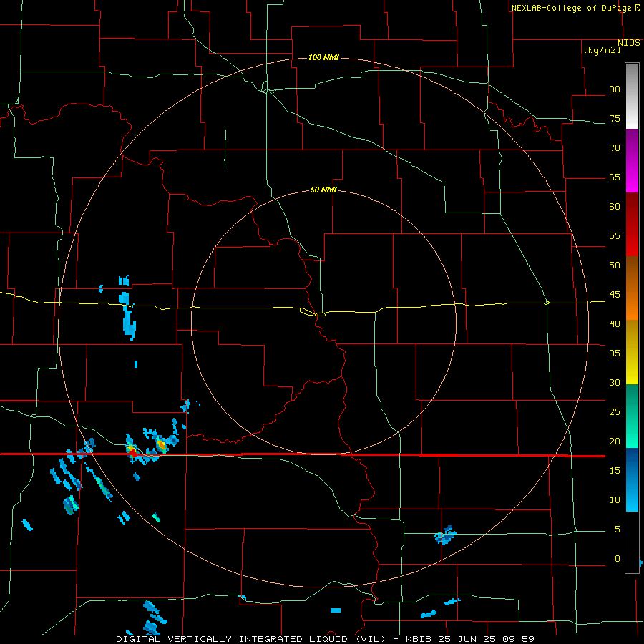The width and height of the screenshot is (644, 644).
Task: Select the 100 NMI range ring label
Action: pos(323,57)
